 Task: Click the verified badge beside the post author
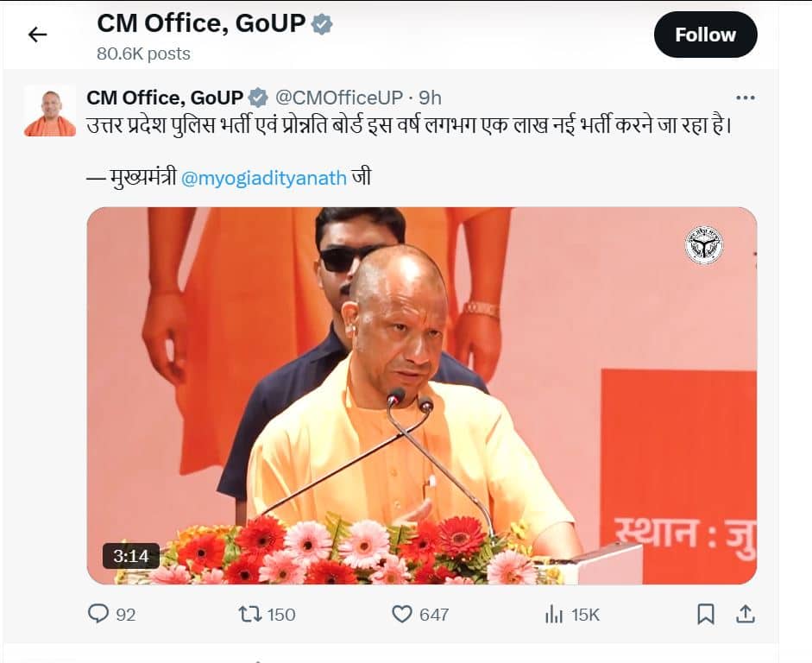pos(258,98)
